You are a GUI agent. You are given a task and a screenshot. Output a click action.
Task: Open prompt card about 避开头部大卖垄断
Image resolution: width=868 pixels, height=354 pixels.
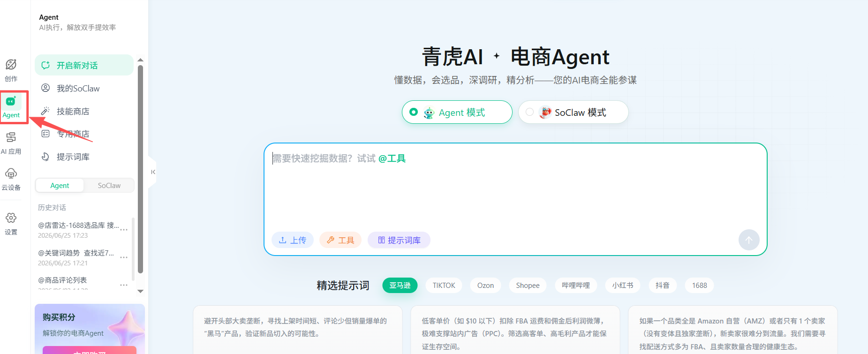(298, 330)
